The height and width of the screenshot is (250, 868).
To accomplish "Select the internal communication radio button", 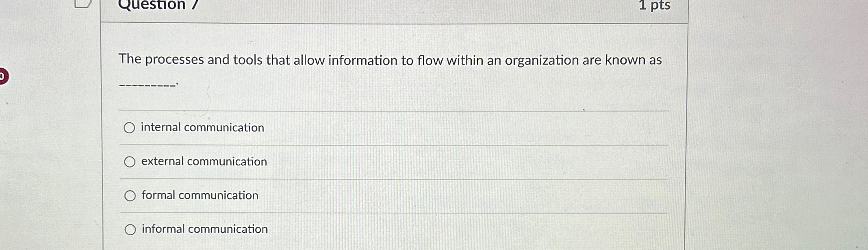I will (130, 128).
